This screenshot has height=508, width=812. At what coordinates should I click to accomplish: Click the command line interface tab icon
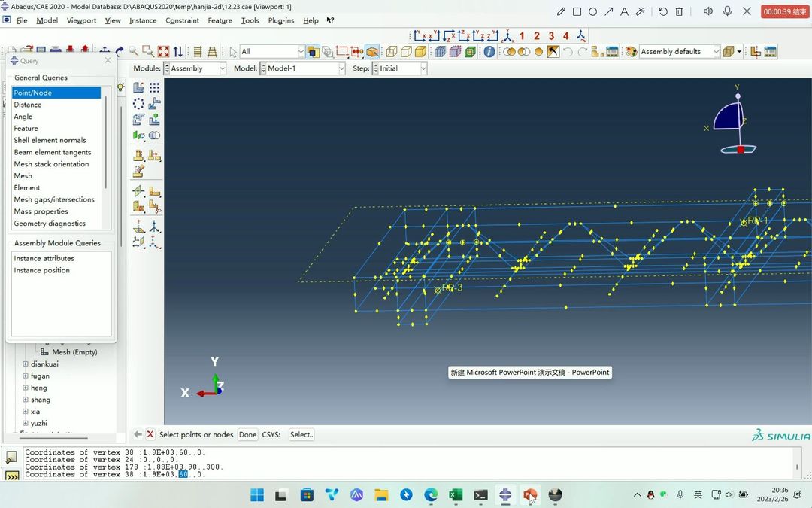point(12,476)
